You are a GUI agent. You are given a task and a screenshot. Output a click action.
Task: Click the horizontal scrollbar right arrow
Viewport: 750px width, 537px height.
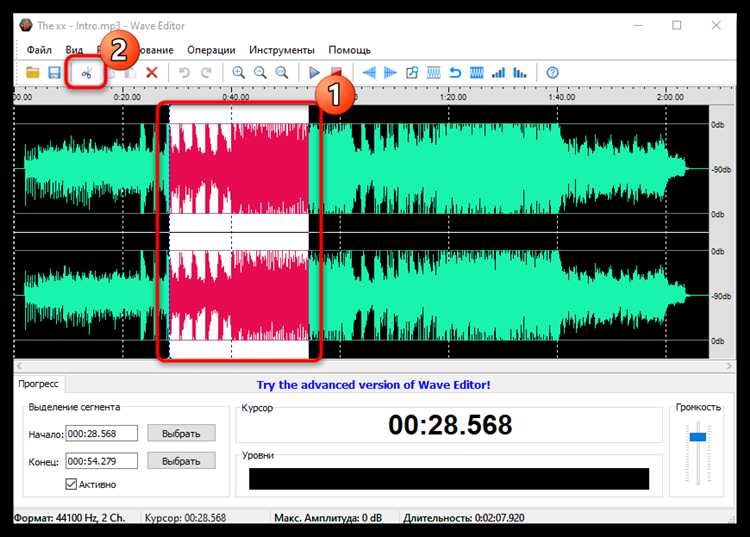pyautogui.click(x=729, y=366)
